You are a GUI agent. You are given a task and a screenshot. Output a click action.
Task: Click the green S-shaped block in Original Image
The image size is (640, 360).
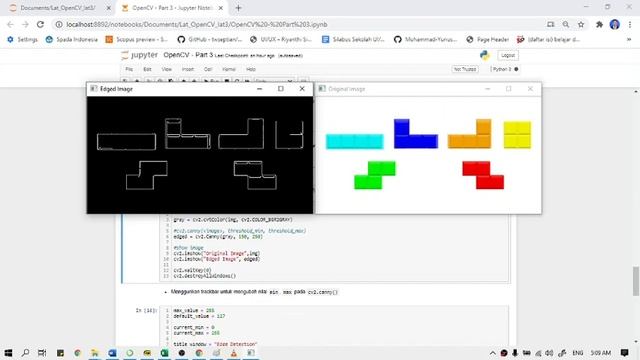pyautogui.click(x=375, y=176)
